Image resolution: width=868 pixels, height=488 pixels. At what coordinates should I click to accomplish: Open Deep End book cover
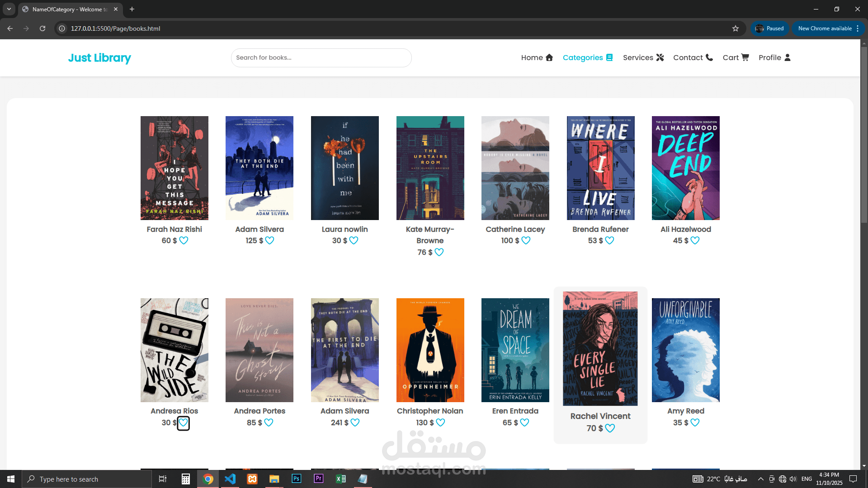coord(686,168)
